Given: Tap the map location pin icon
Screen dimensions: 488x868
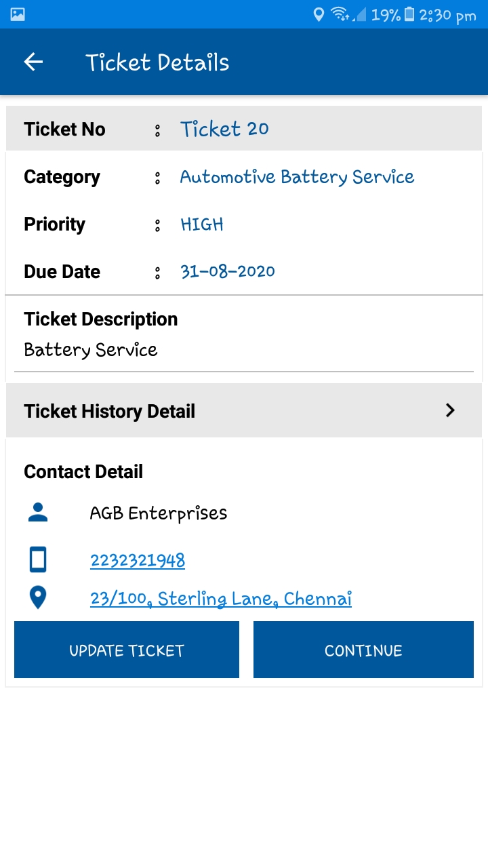Looking at the screenshot, I should click(x=38, y=598).
